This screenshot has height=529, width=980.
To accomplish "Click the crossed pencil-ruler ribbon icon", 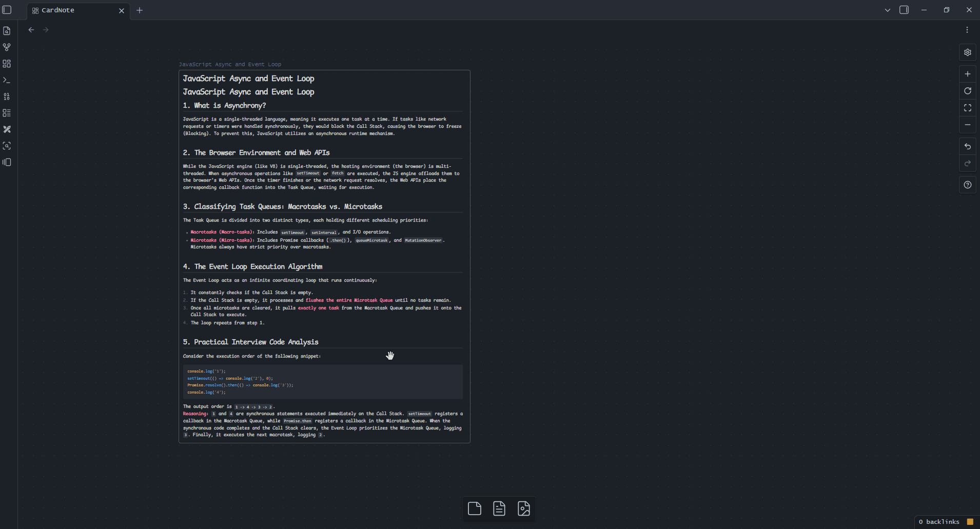I will pos(7,129).
